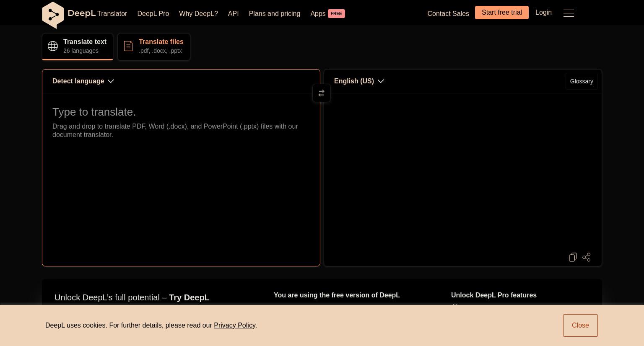Expand the Detect language dropdown
The width and height of the screenshot is (644, 346).
pyautogui.click(x=83, y=81)
